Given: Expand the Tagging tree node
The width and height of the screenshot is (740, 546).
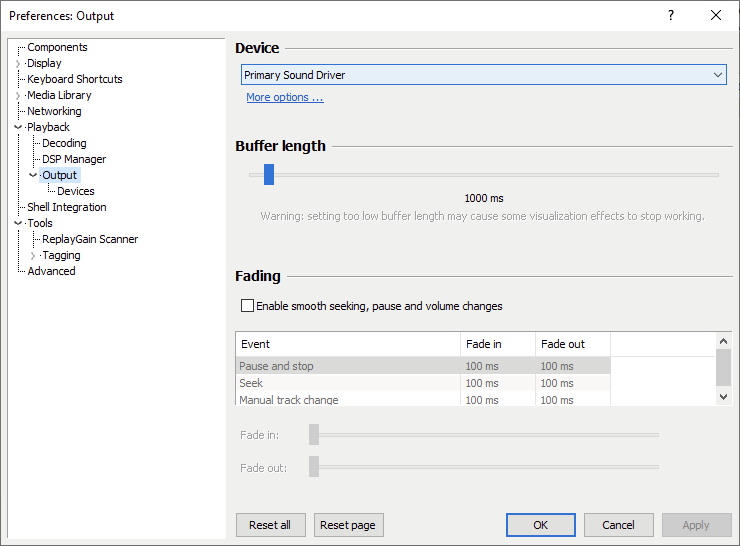Looking at the screenshot, I should (33, 256).
